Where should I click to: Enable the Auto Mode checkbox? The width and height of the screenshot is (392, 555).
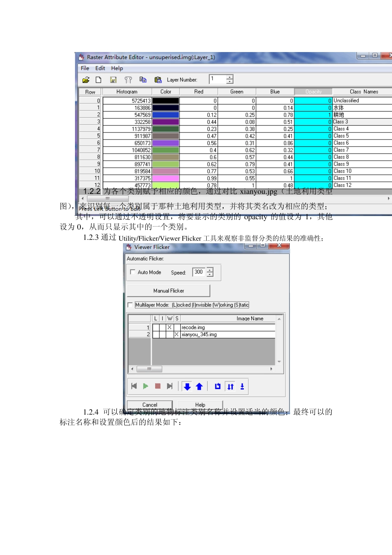pos(132,272)
